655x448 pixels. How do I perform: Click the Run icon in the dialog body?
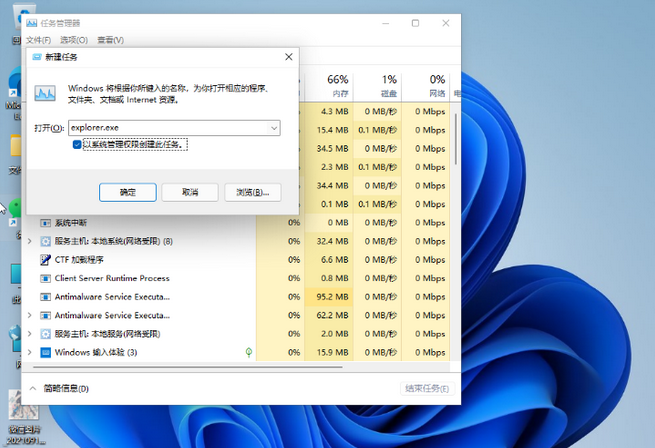pyautogui.click(x=45, y=93)
